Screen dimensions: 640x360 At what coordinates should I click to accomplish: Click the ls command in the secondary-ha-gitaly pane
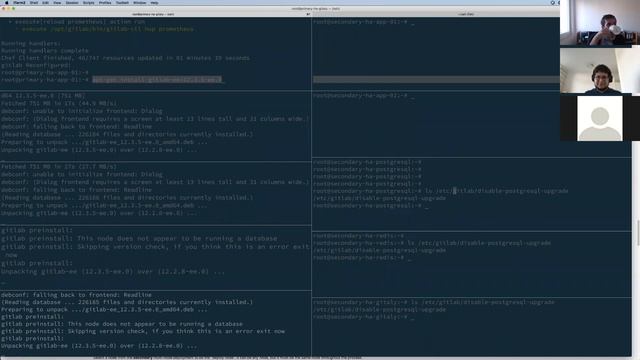[482, 302]
